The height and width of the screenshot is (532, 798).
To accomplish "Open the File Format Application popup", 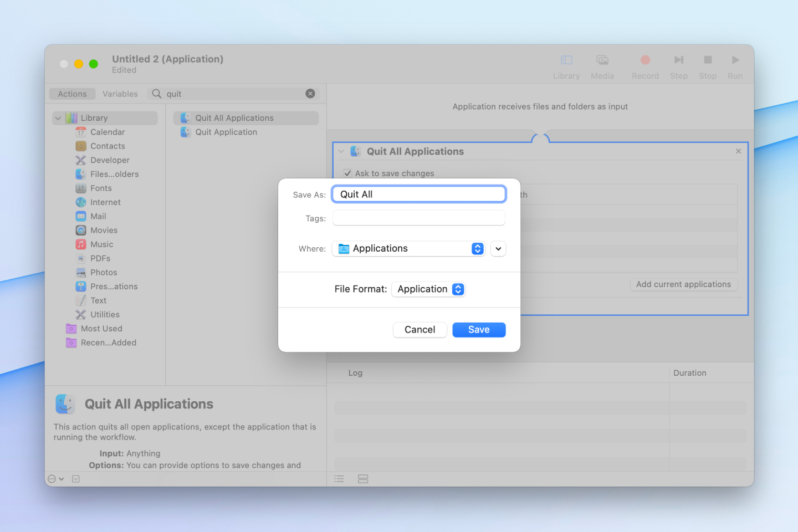I will click(428, 289).
